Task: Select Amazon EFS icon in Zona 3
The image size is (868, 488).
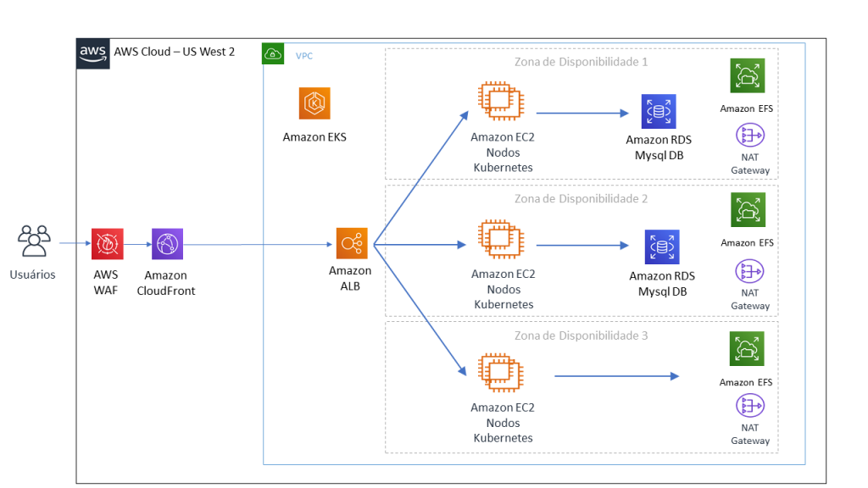Action: click(x=747, y=348)
